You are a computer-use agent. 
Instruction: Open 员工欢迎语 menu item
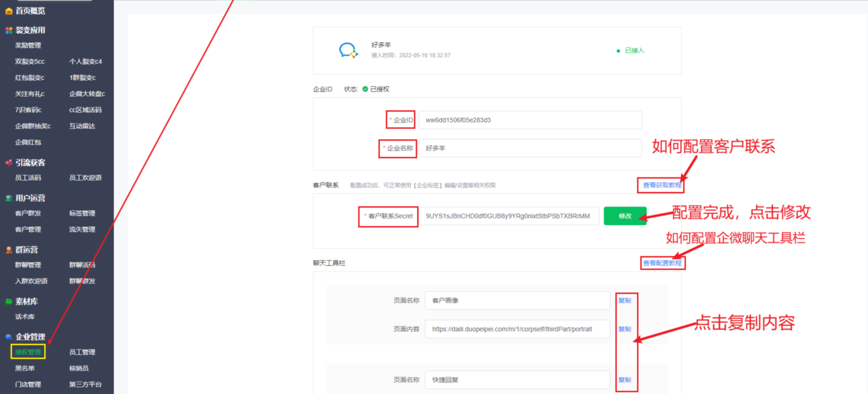point(85,178)
